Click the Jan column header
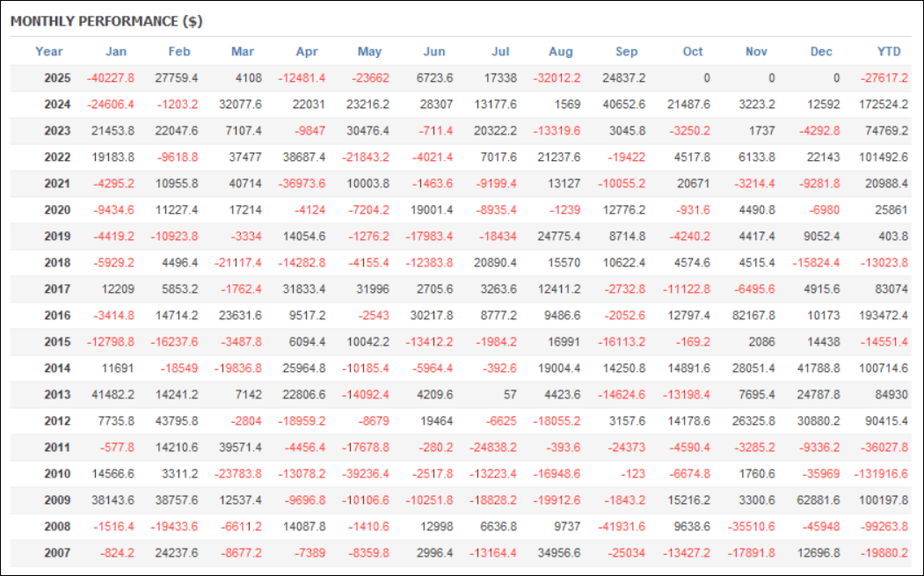Screen dimensions: 924x576 click(x=116, y=51)
